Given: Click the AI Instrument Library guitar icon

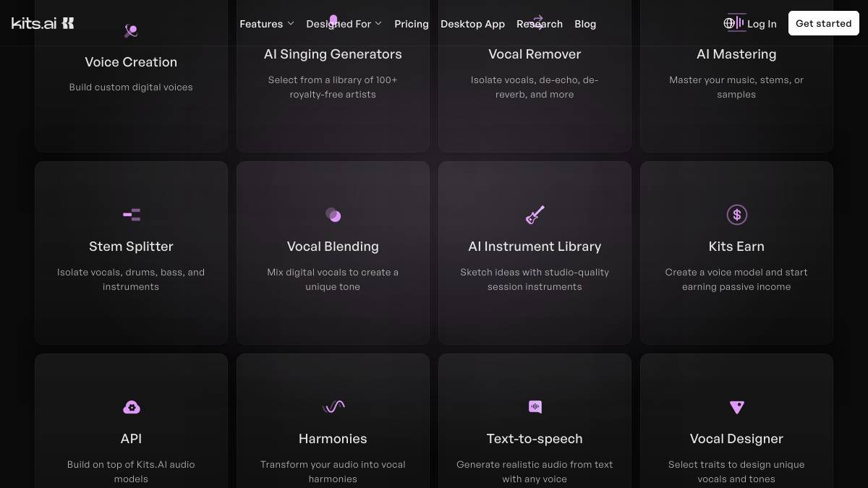Looking at the screenshot, I should 535,215.
